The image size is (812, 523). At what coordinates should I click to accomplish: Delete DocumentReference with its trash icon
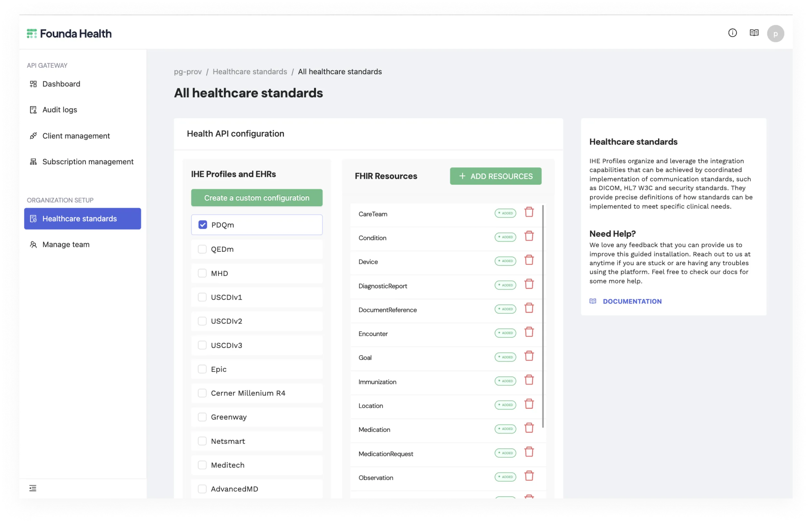(529, 308)
